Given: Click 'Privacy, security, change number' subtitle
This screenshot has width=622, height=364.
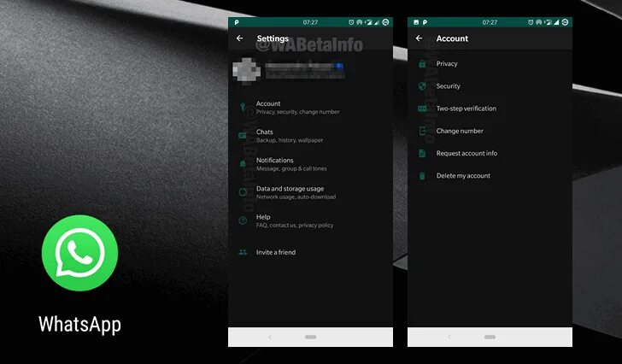Looking at the screenshot, I should click(298, 112).
